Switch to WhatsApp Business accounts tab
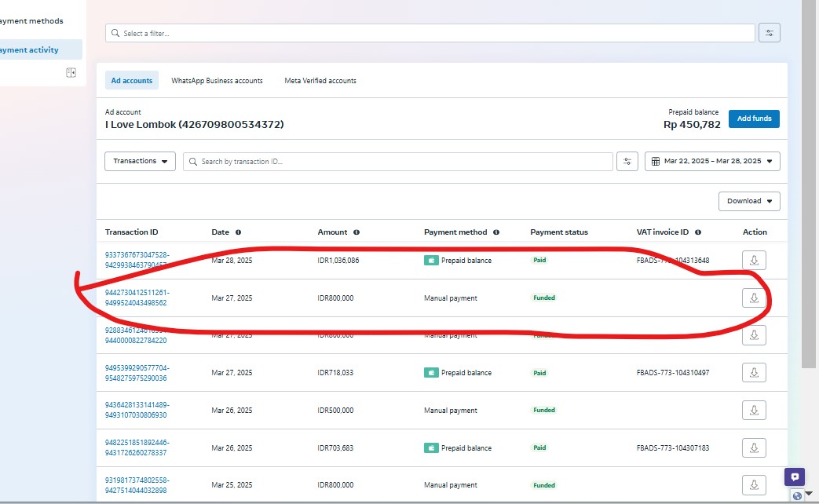This screenshot has width=819, height=504. coord(217,81)
